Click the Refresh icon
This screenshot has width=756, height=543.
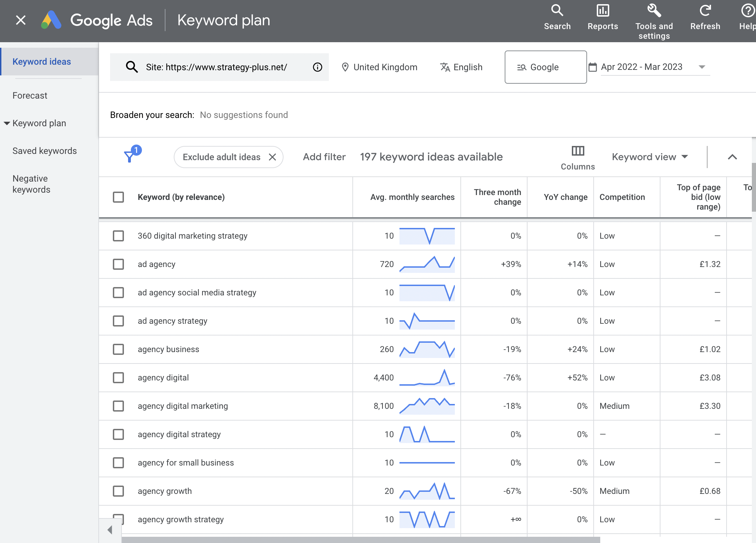(x=705, y=11)
